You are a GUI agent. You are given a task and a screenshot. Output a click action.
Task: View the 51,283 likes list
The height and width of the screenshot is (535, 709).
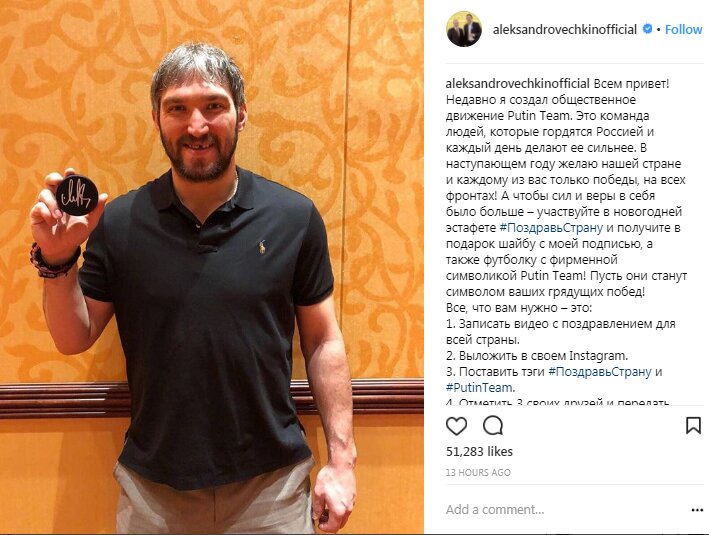479,451
